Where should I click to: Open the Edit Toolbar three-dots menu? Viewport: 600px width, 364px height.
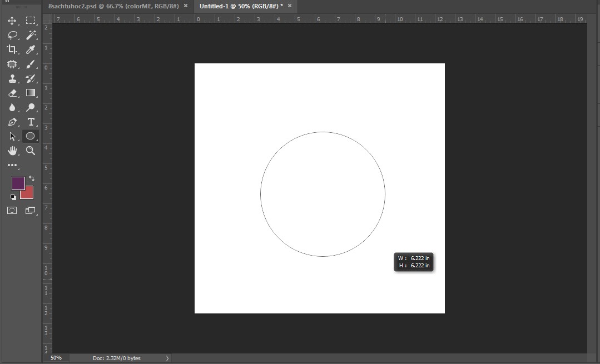(x=12, y=165)
